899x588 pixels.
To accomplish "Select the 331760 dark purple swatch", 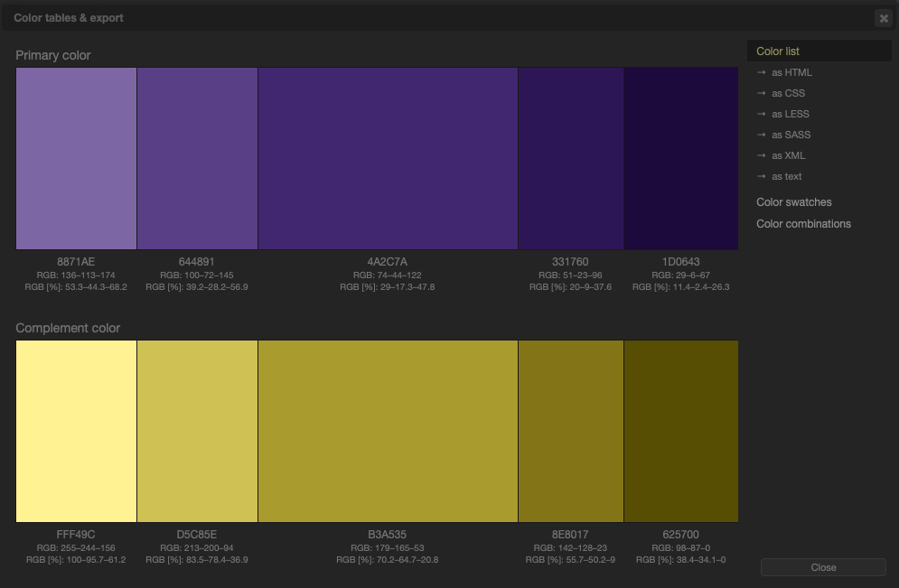I will 571,158.
